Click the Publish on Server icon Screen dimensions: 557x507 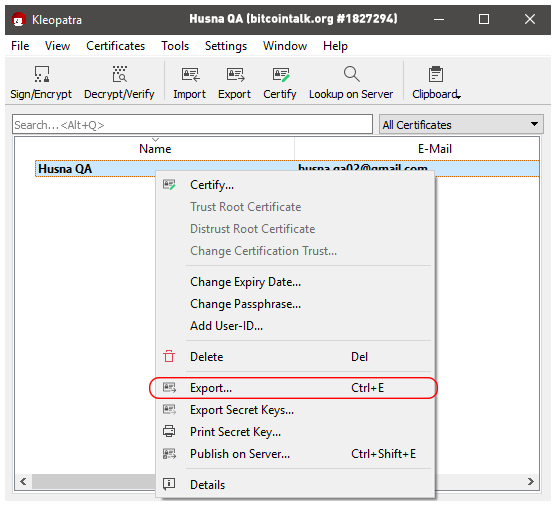click(169, 454)
